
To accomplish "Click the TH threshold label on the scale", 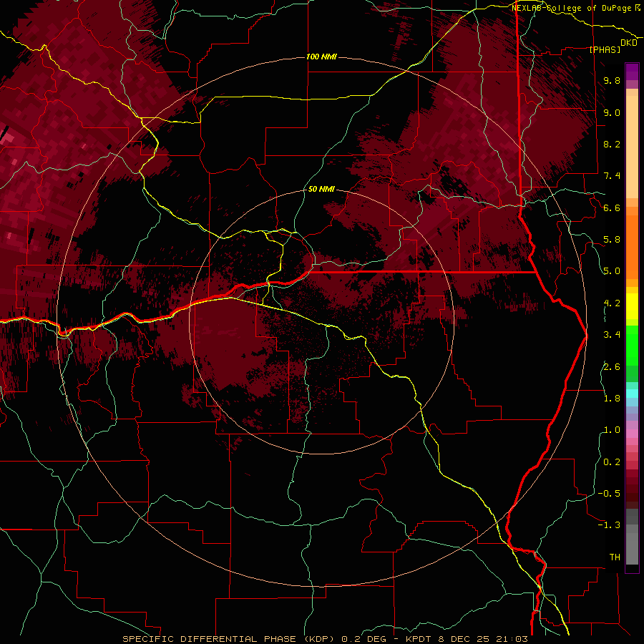I will [x=615, y=557].
